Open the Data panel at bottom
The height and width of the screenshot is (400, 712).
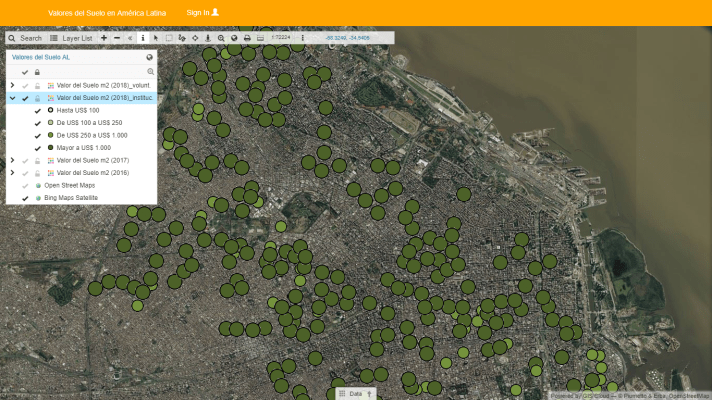(355, 394)
